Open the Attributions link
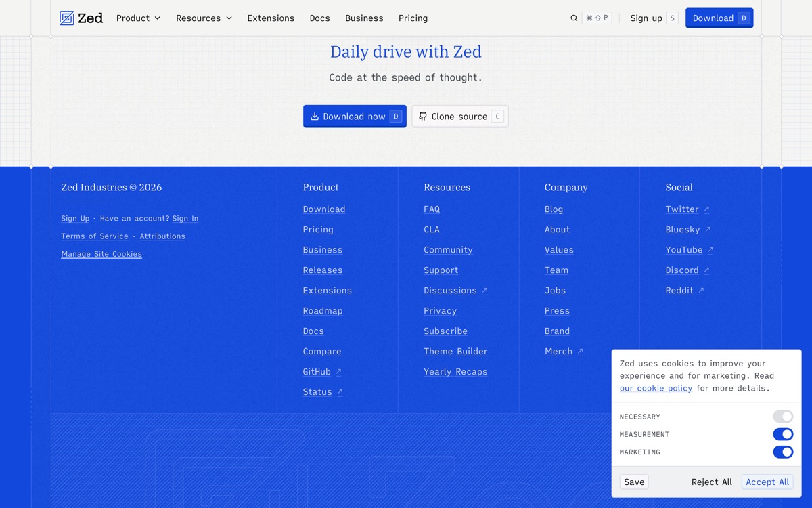 coord(162,236)
